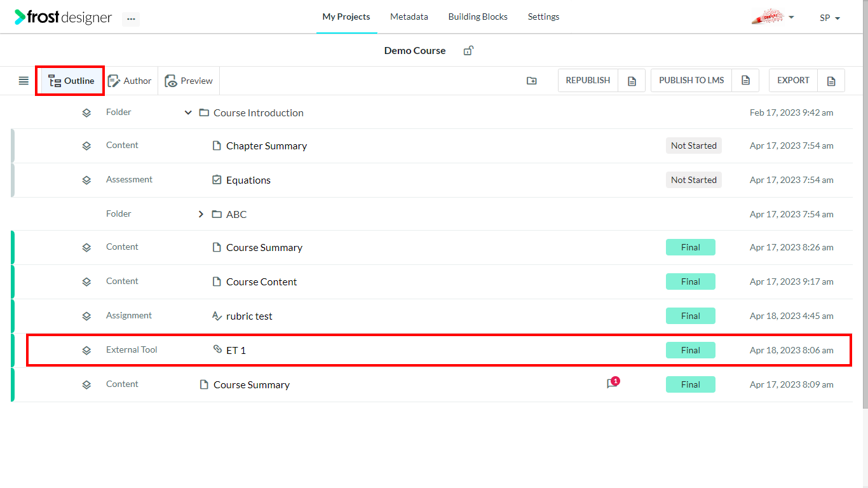Open the organization logo dropdown
Image resolution: width=868 pixels, height=488 pixels.
pyautogui.click(x=773, y=17)
